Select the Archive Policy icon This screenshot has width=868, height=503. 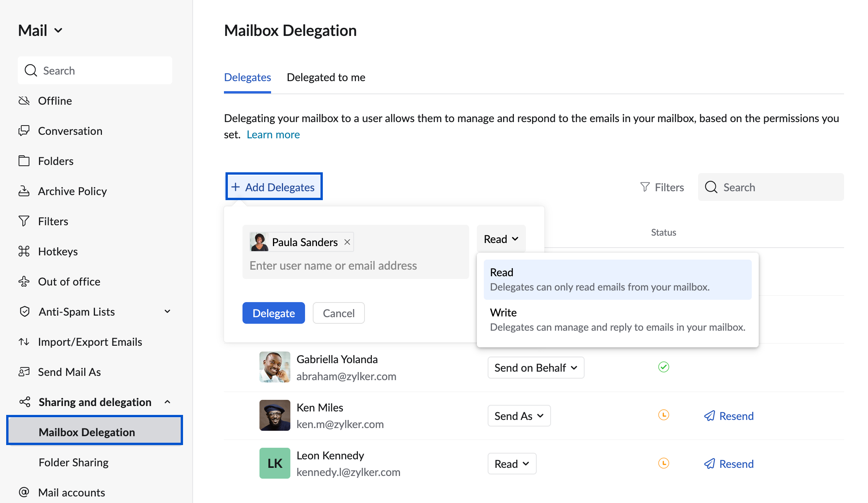tap(24, 191)
